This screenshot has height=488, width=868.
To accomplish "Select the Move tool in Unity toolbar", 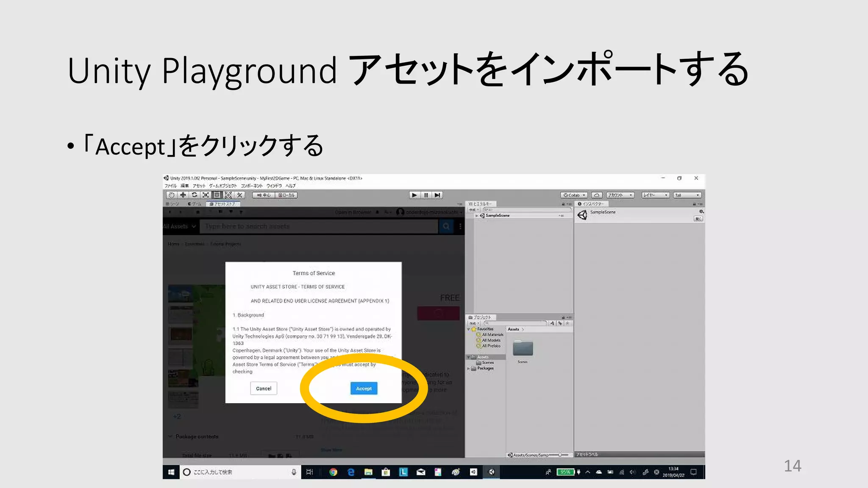I will pyautogui.click(x=183, y=195).
